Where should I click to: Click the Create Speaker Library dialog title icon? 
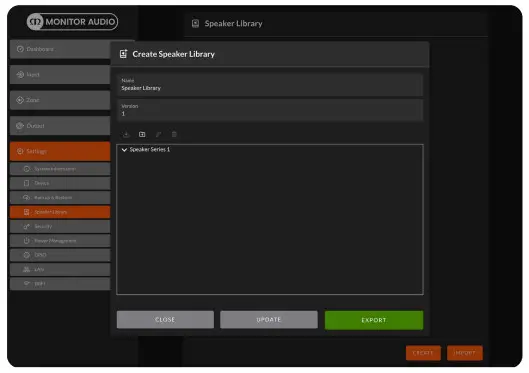click(x=123, y=54)
